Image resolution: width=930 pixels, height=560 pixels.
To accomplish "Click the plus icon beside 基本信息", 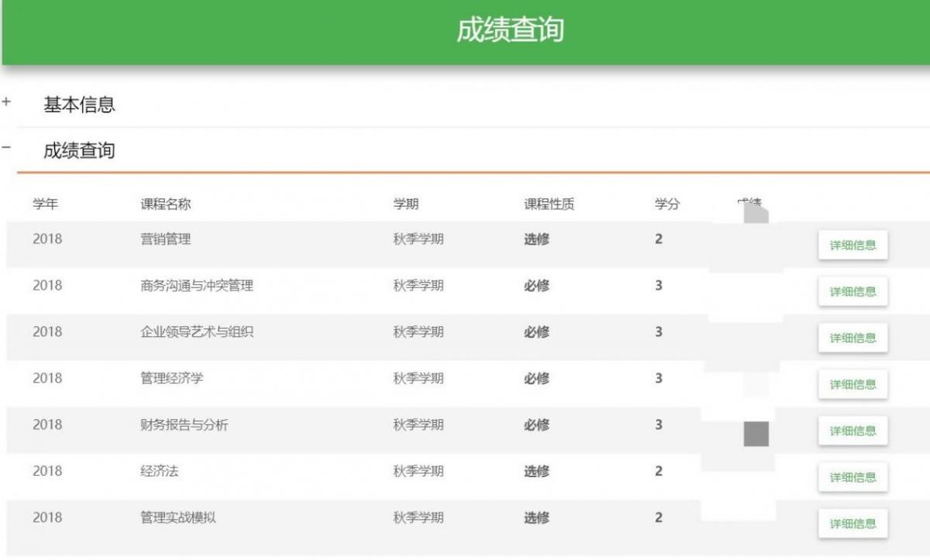I will pos(6,102).
